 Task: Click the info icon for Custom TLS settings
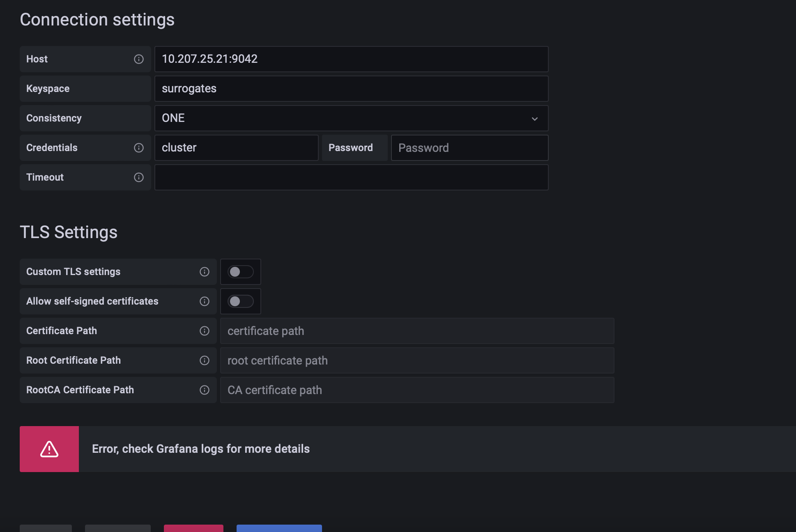[204, 271]
